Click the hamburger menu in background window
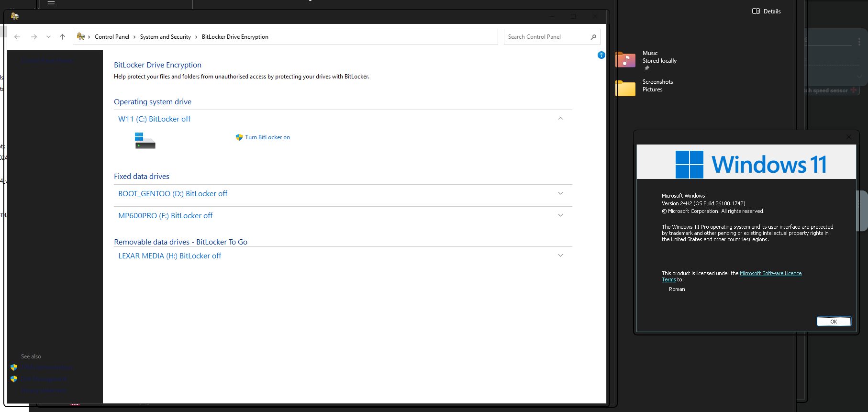This screenshot has height=412, width=868. point(51,4)
